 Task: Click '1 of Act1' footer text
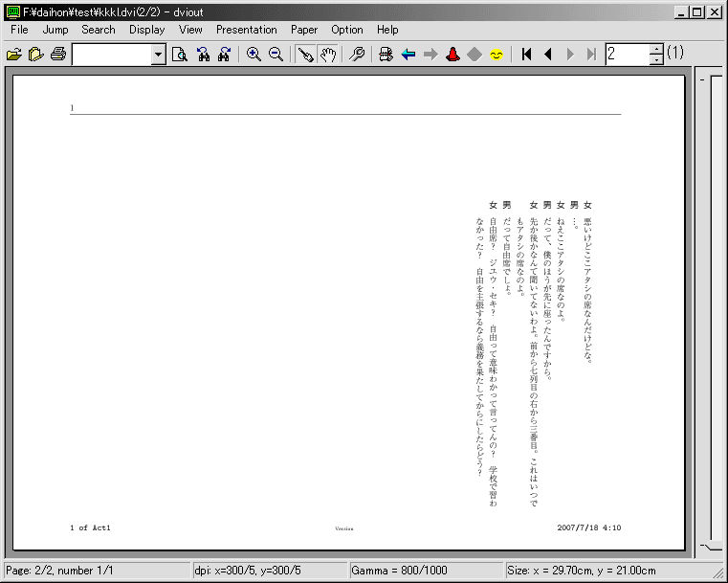coord(90,527)
